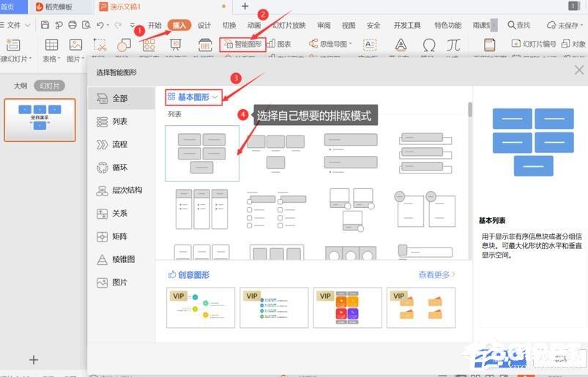The height and width of the screenshot is (377, 588).
Task: Select 循环 category in the dialog sidebar
Action: point(121,168)
